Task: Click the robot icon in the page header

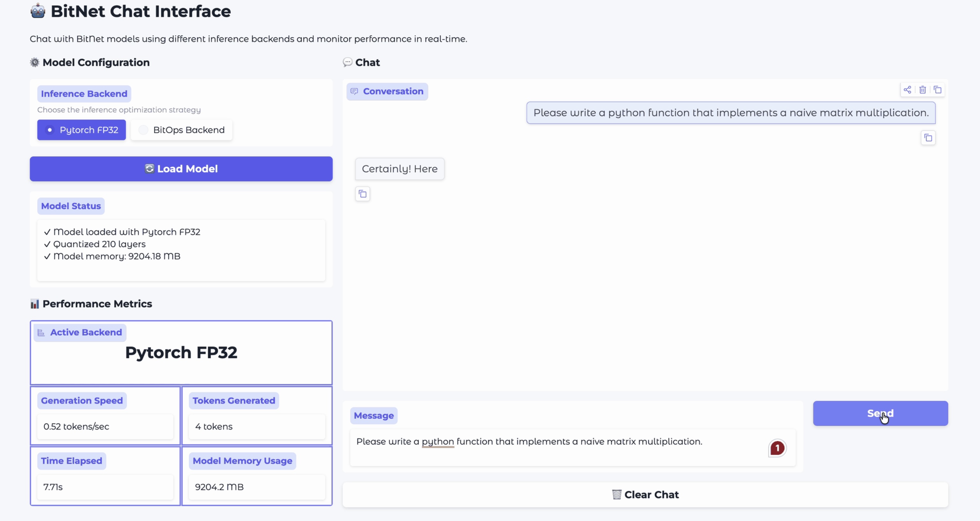Action: 38,11
